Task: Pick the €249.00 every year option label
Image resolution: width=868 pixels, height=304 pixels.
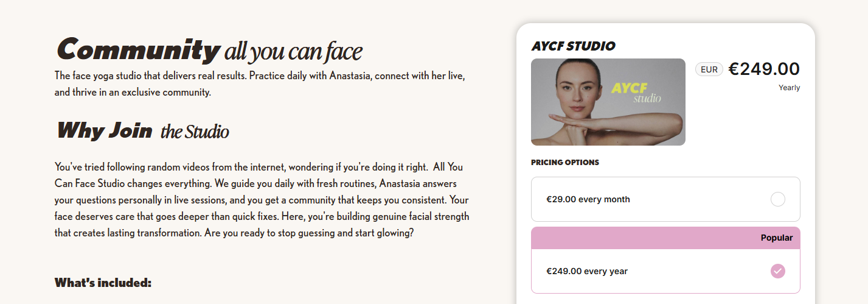Action: tap(587, 271)
